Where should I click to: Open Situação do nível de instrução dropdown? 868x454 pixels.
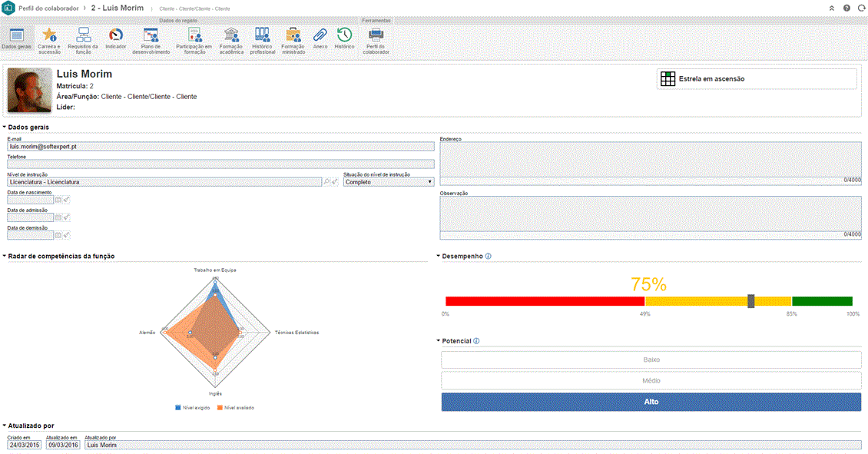[389, 182]
